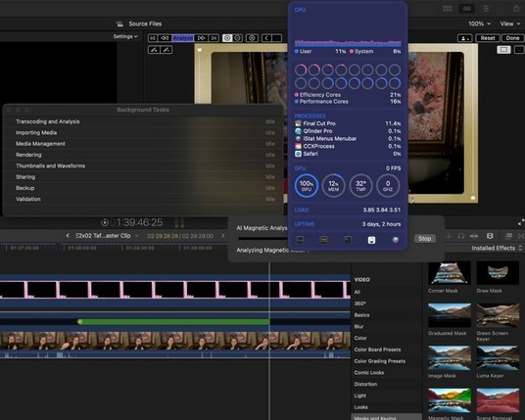The height and width of the screenshot is (420, 525).
Task: Click the colorful orb icon in iStat panel
Action: coord(396,240)
